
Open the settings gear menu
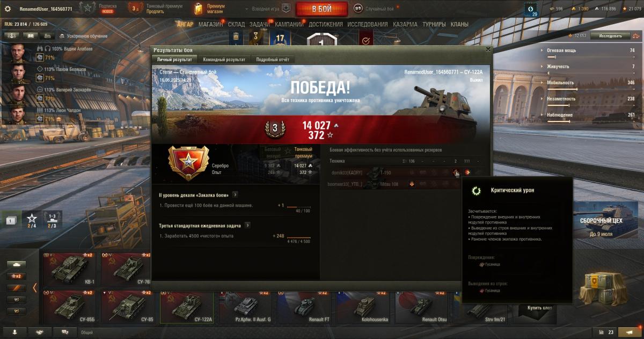8,9
